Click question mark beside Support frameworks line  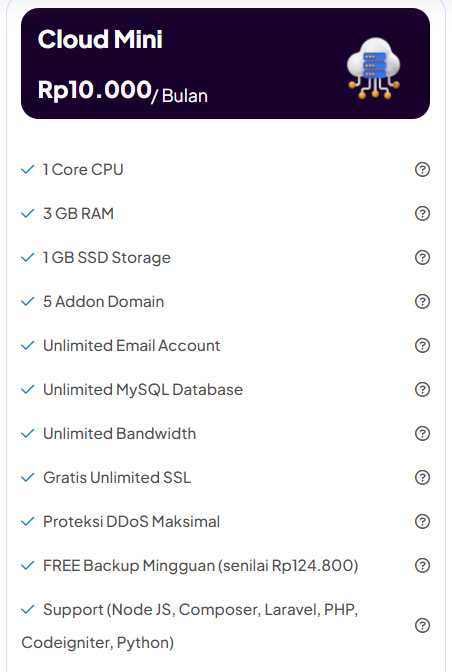click(422, 625)
